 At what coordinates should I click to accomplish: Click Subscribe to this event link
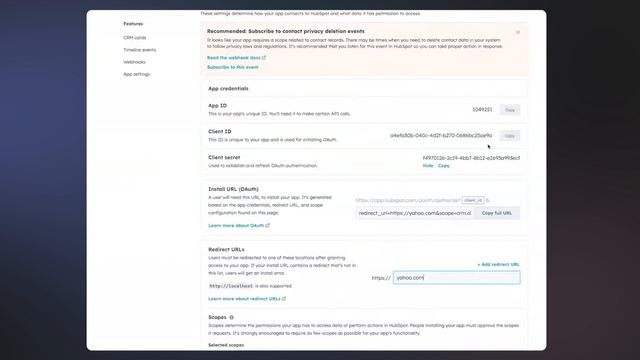click(x=233, y=67)
